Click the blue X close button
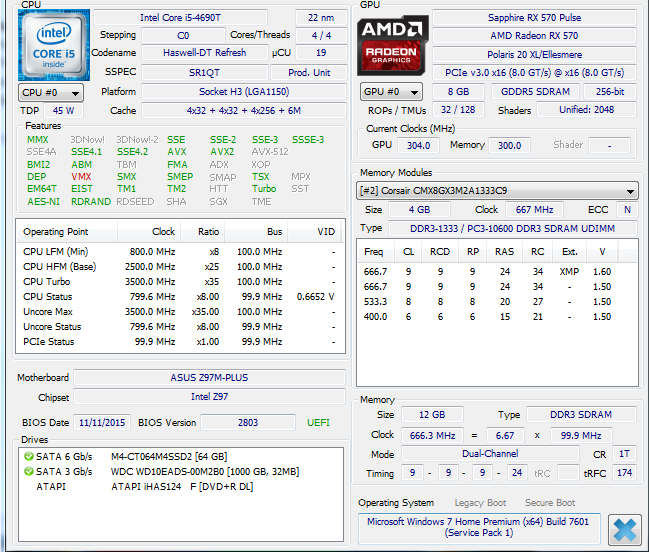 click(625, 530)
